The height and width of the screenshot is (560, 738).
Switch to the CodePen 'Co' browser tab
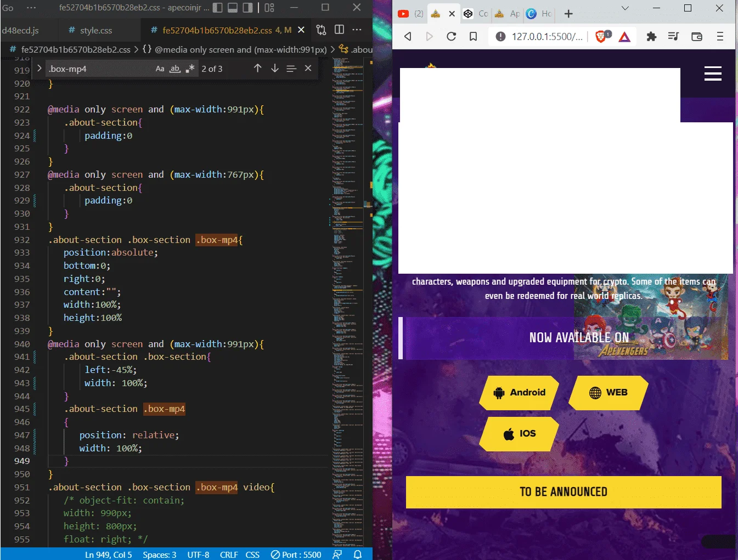tap(475, 14)
